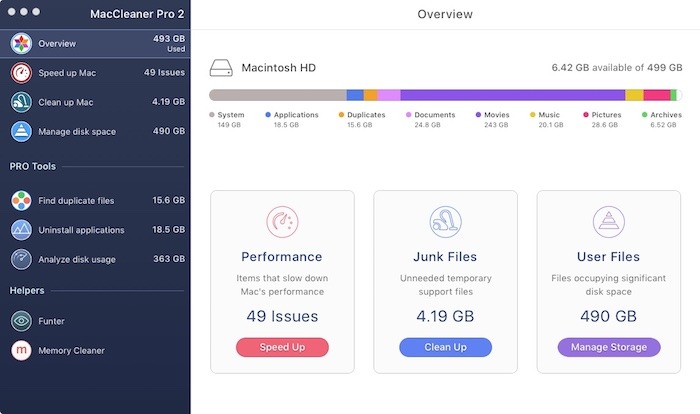Click the Funter eye icon
The image size is (700, 414).
pos(21,321)
